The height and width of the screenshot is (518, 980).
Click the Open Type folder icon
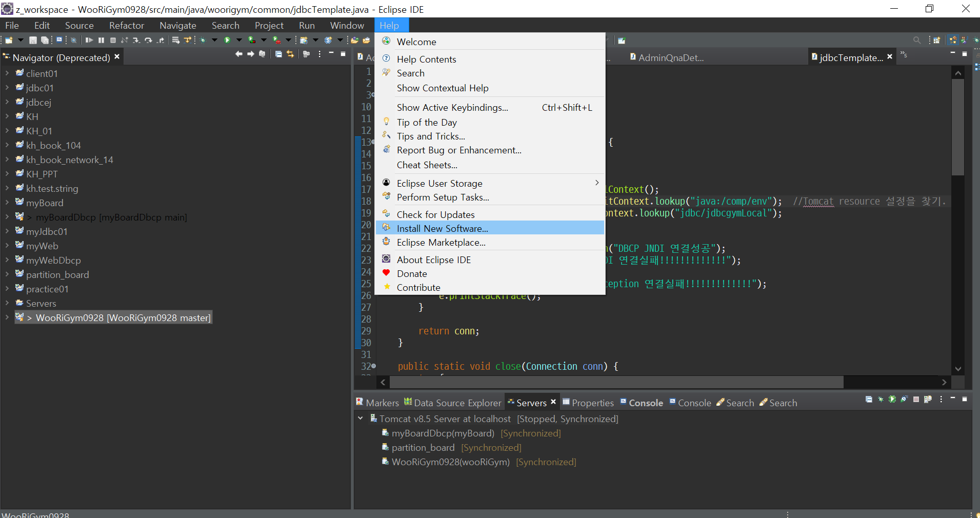click(354, 40)
